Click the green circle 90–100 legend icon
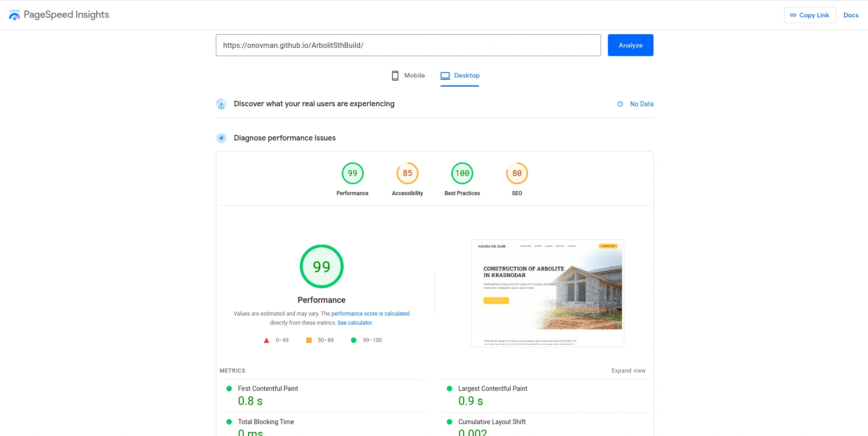Screen dimensions: 868x436 click(354, 340)
